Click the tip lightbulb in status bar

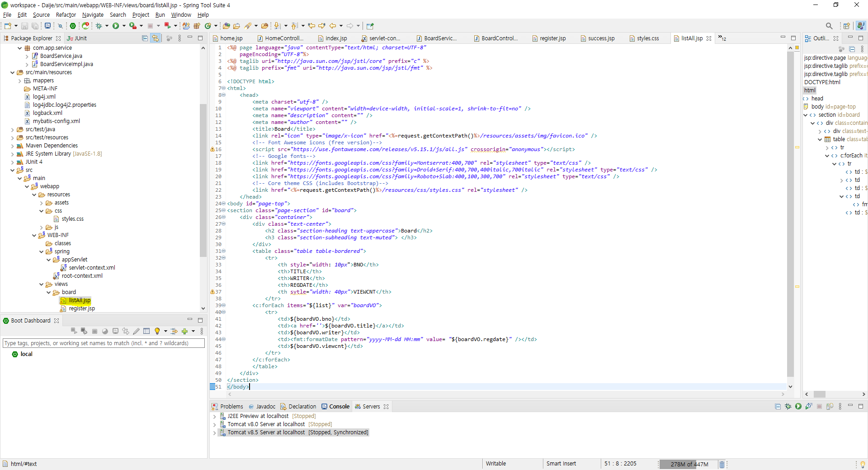coord(863,465)
